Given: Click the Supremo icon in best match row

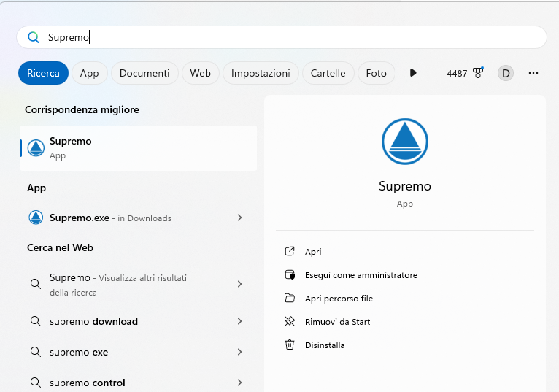Looking at the screenshot, I should point(36,148).
